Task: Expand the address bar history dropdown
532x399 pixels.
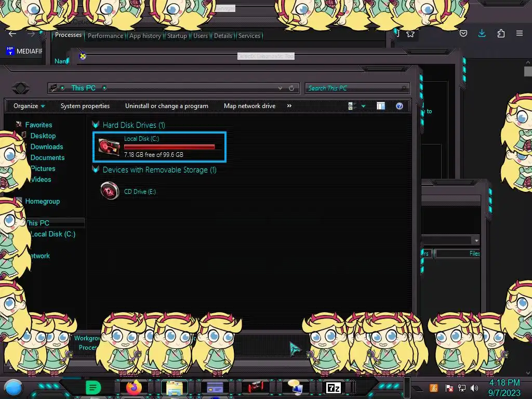Action: coord(280,88)
